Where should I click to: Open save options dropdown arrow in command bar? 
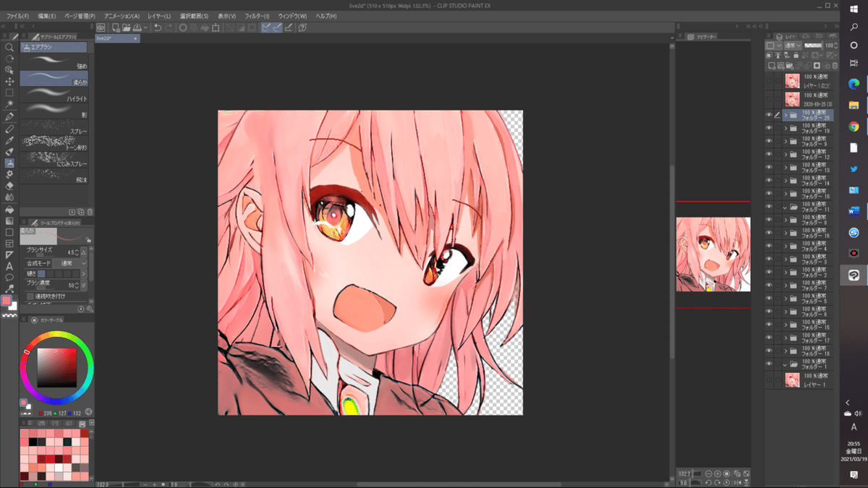point(145,27)
